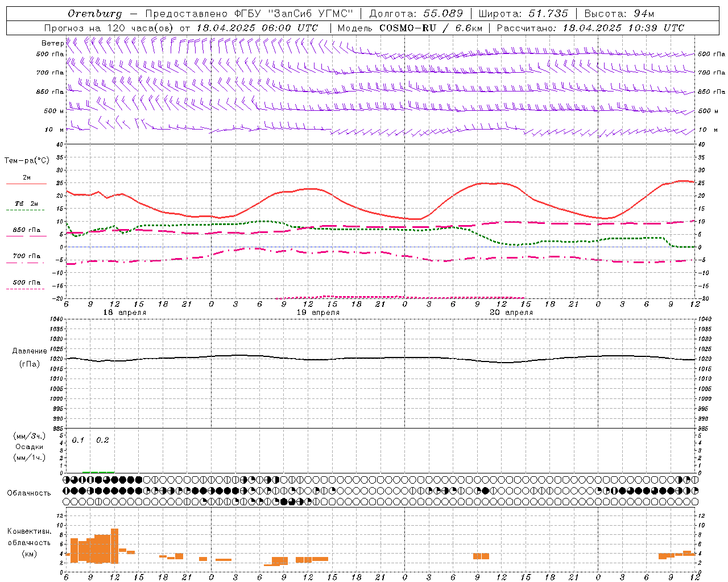This screenshot has height=582, width=728.
Task: Click the tallest orange convective cloud bar
Action: (x=115, y=546)
